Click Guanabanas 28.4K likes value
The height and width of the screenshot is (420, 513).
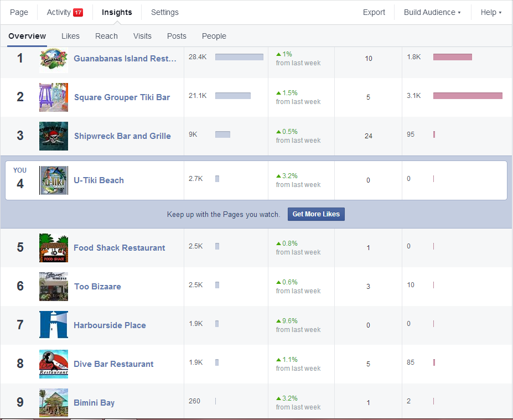pos(198,57)
